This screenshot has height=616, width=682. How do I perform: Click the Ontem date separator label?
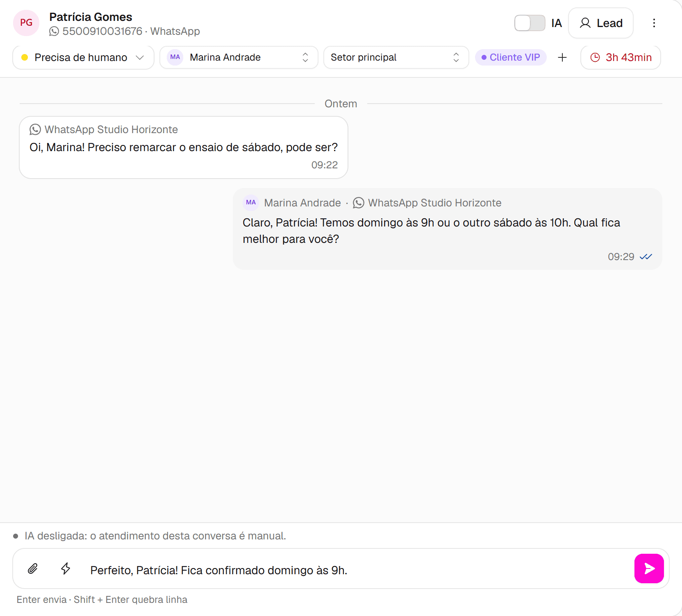click(341, 104)
